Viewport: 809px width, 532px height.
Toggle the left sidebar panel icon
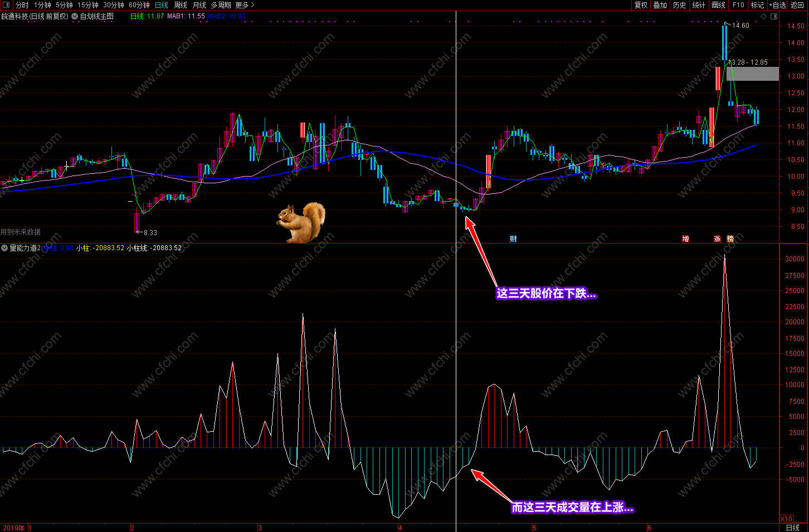(6, 5)
